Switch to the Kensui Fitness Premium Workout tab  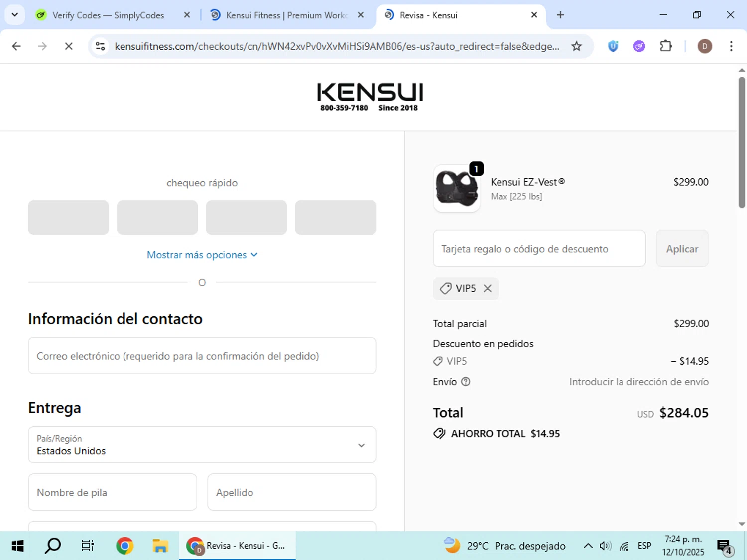(x=286, y=15)
